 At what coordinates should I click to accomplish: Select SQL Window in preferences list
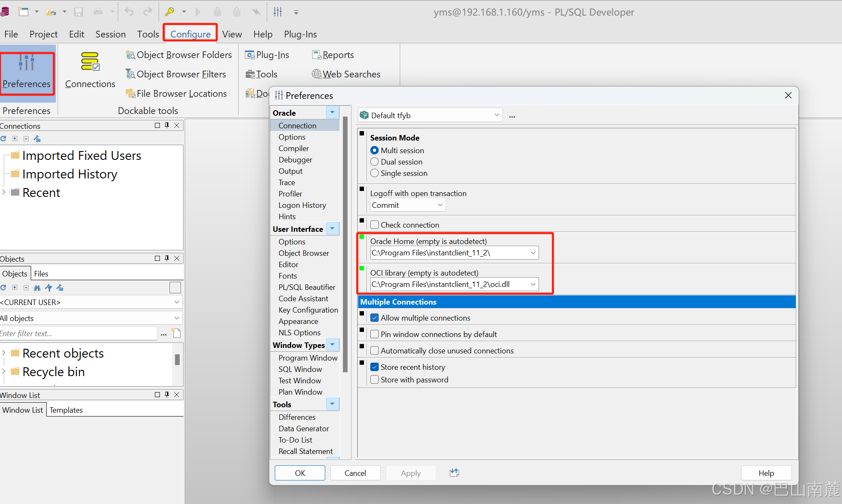pyautogui.click(x=300, y=369)
